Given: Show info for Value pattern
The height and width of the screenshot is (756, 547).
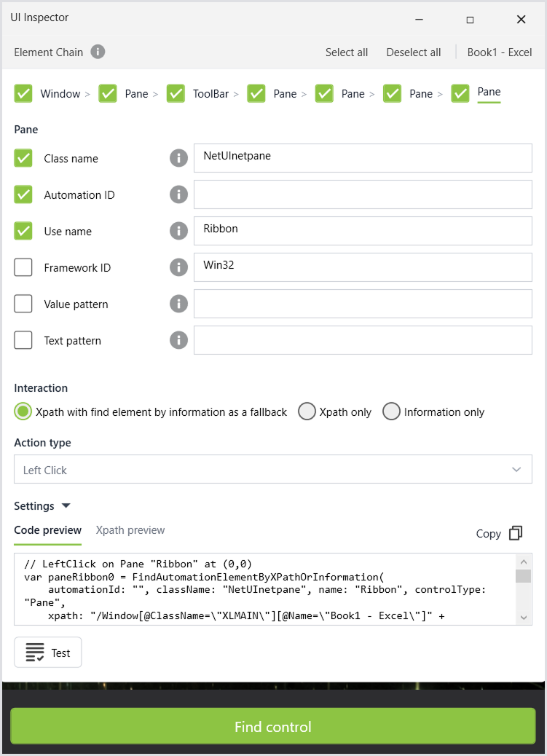Looking at the screenshot, I should coord(178,304).
